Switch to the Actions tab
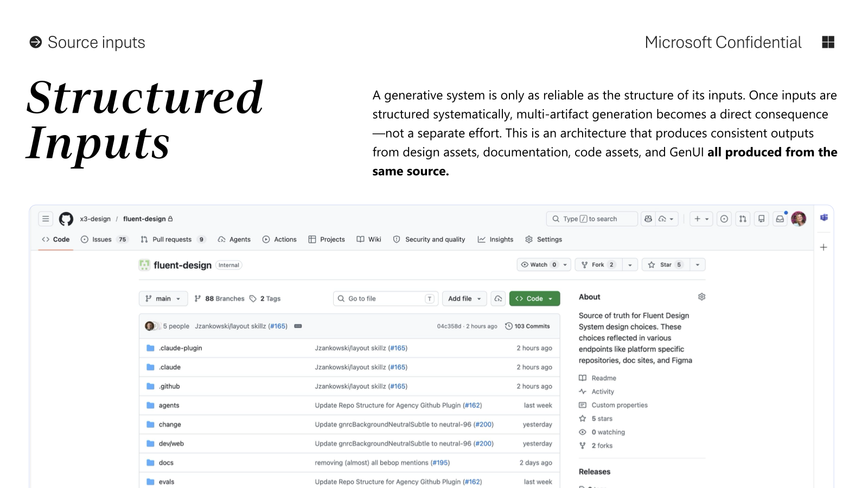 coord(279,239)
